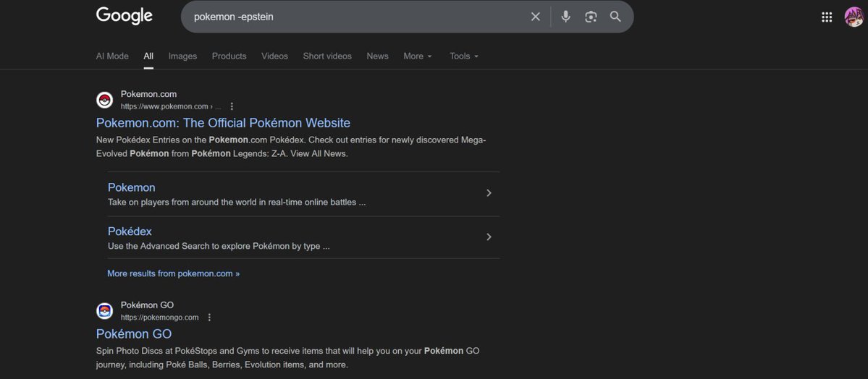Click the Pokemon.com site name
868x379 pixels.
point(149,94)
